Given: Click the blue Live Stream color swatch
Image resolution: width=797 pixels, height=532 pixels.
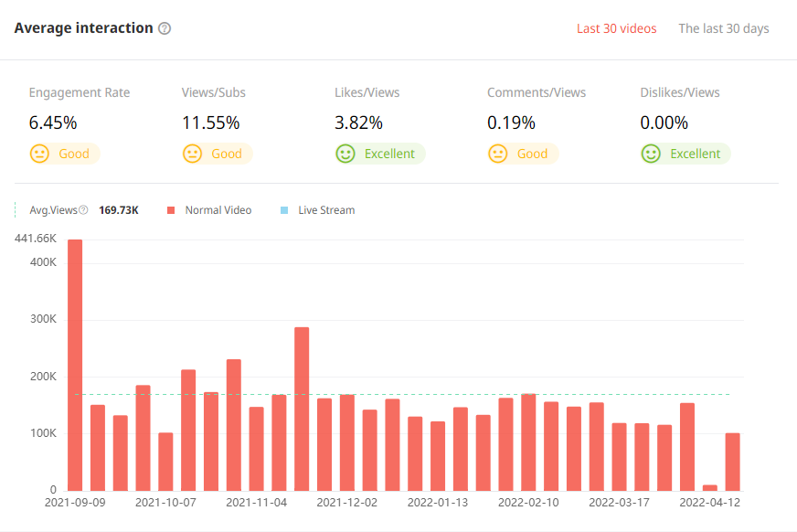Looking at the screenshot, I should pos(284,210).
